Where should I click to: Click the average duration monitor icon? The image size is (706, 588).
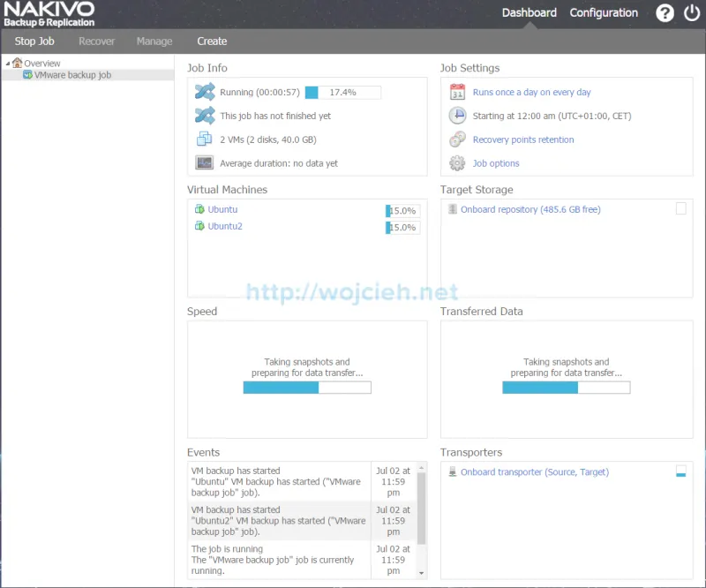(204, 162)
